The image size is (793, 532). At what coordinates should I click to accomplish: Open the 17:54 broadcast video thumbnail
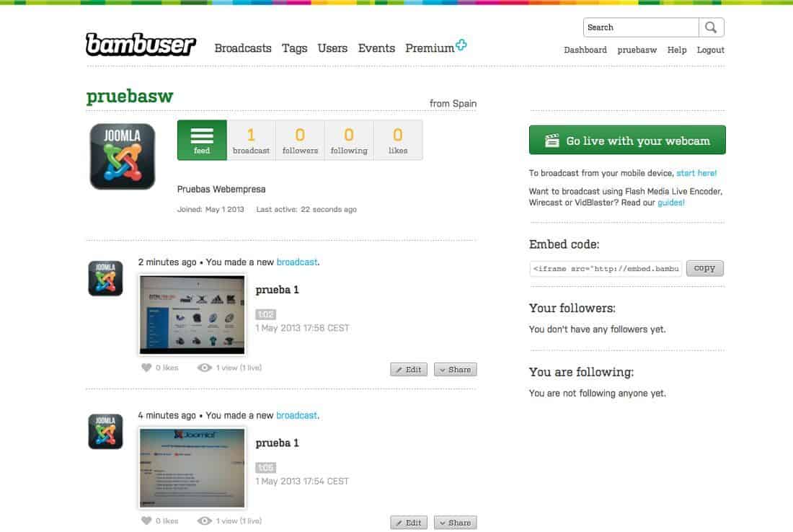click(192, 468)
